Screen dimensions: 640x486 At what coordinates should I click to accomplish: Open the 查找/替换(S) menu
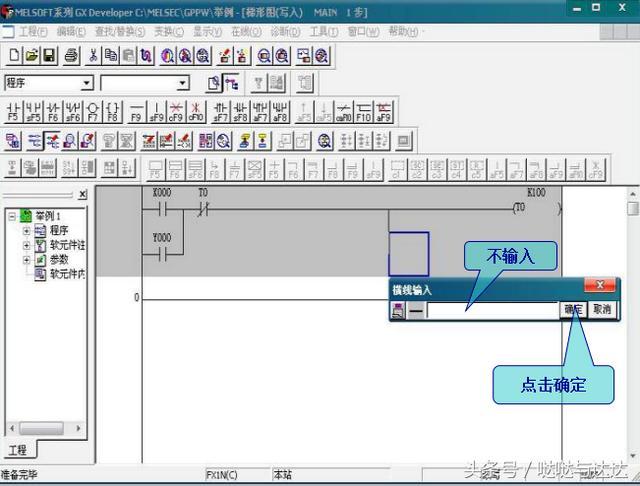click(120, 32)
